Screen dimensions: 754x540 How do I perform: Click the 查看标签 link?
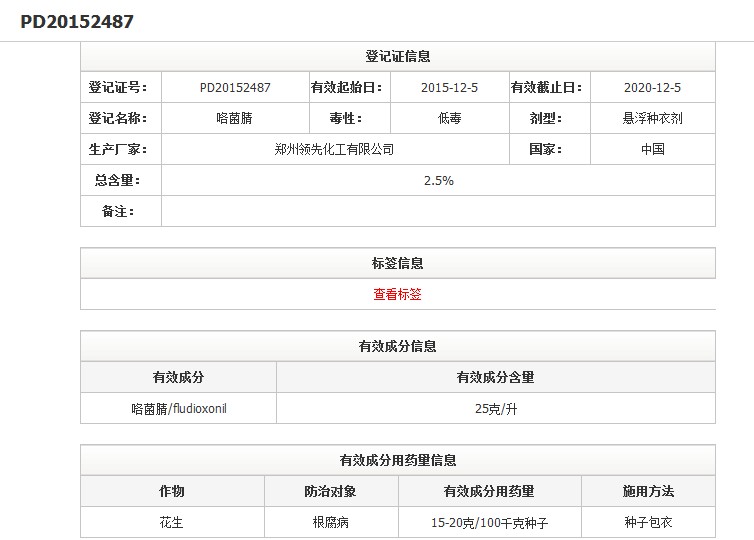397,294
